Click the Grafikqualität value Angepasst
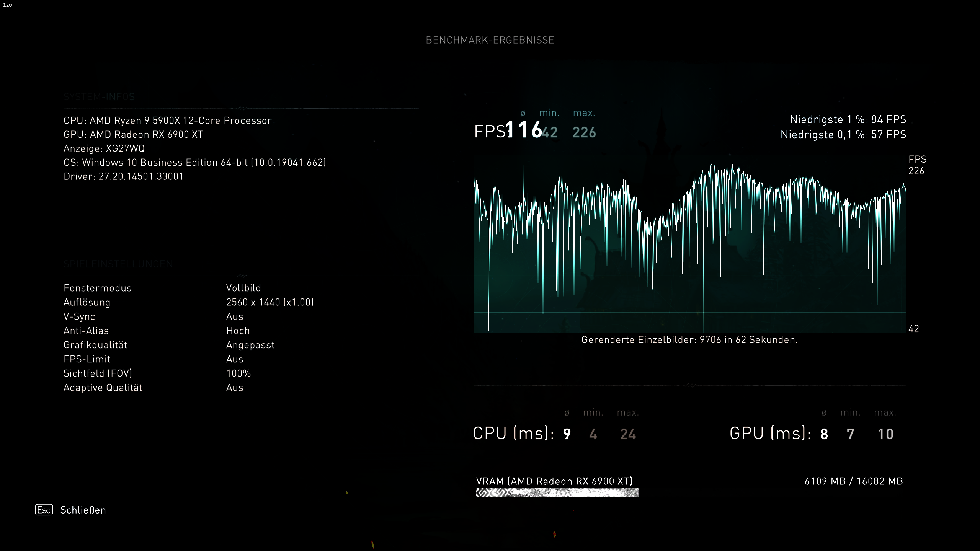Screen dimensions: 980x551 click(250, 345)
